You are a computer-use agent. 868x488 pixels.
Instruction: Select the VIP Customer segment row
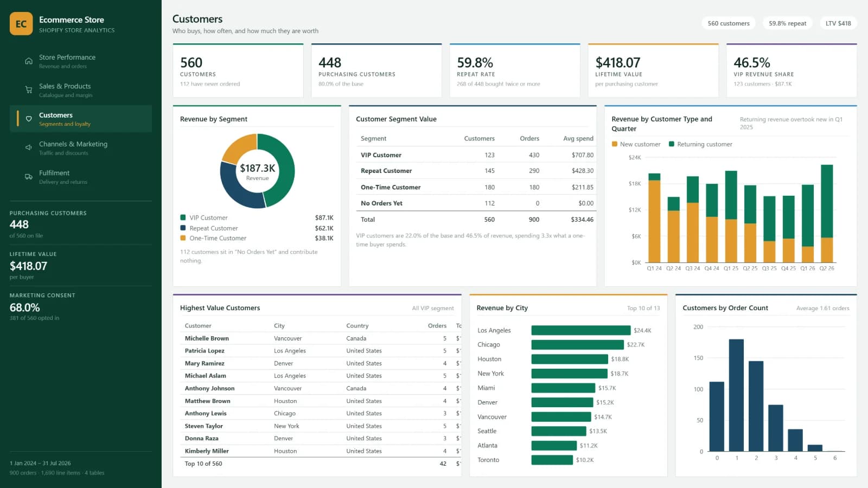point(477,155)
